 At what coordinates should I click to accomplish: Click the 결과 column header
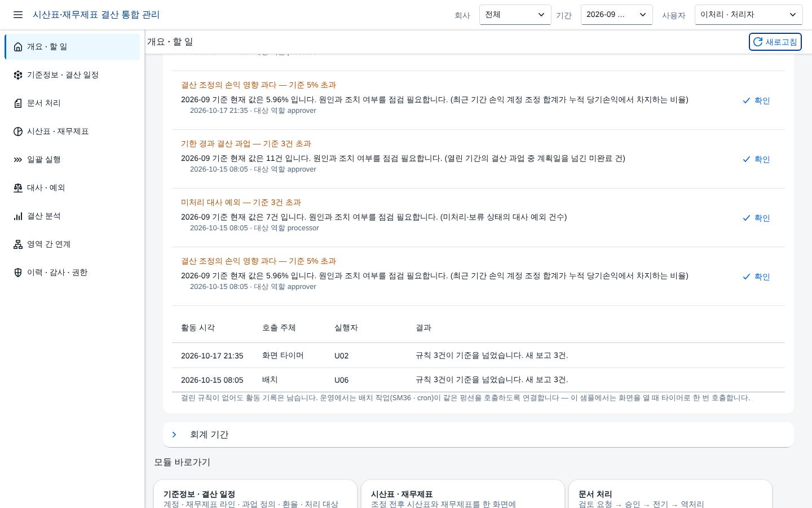click(x=423, y=328)
